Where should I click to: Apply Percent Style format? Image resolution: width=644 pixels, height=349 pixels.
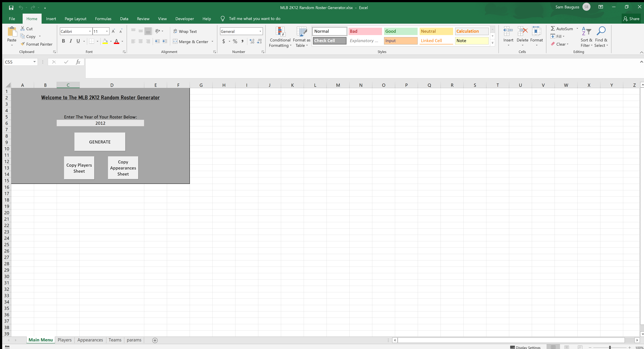(x=235, y=41)
